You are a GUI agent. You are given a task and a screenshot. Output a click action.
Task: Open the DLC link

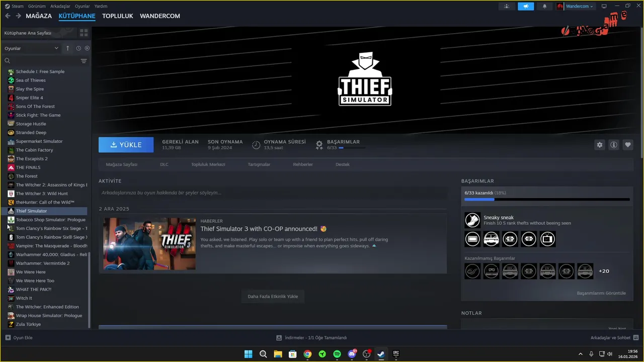(164, 164)
